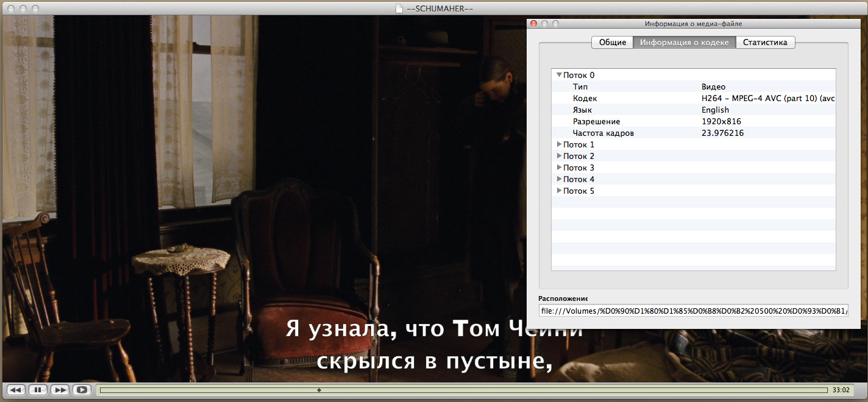The width and height of the screenshot is (868, 402).
Task: Click the Расположение file path field
Action: point(693,311)
